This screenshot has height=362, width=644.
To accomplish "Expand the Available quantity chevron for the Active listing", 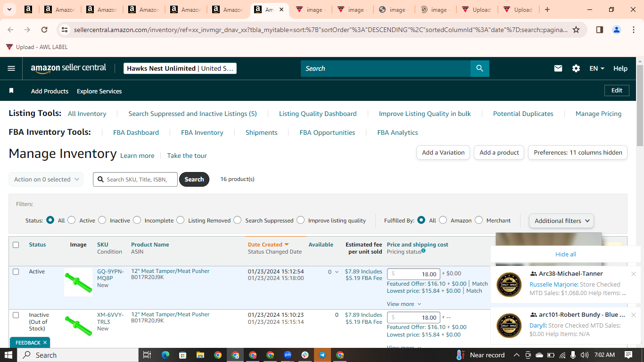I will click(x=337, y=272).
